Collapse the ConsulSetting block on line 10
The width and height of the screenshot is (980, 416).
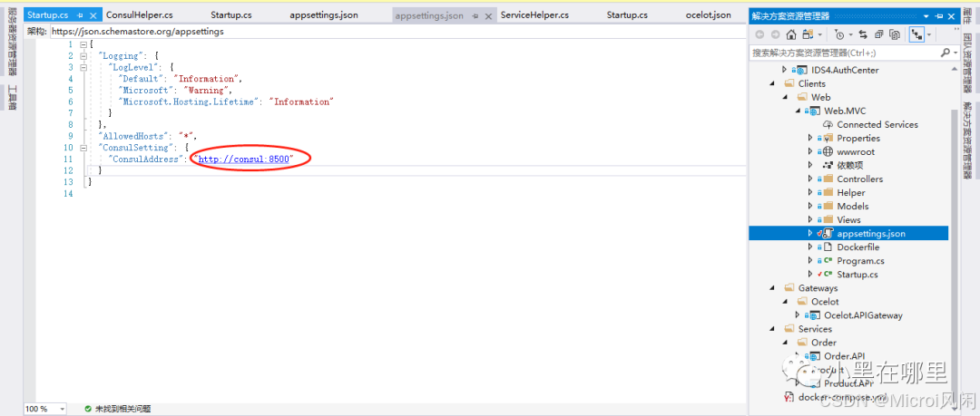[83, 148]
